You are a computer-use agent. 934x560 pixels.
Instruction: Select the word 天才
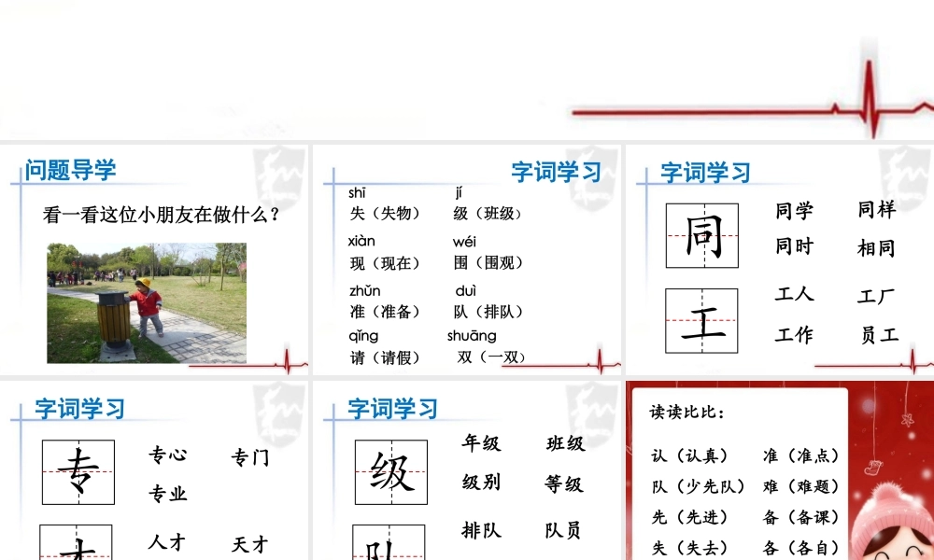[250, 544]
